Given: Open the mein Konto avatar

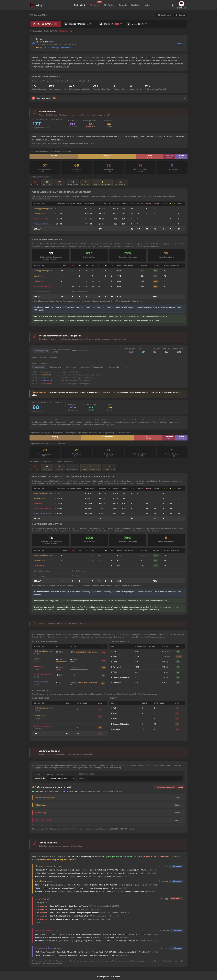Looking at the screenshot, I should (181, 4).
